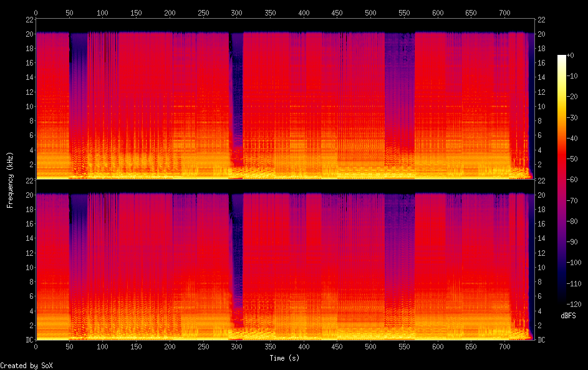
Task: Click the 300 tick on the bottom time axis
Action: pyautogui.click(x=237, y=346)
